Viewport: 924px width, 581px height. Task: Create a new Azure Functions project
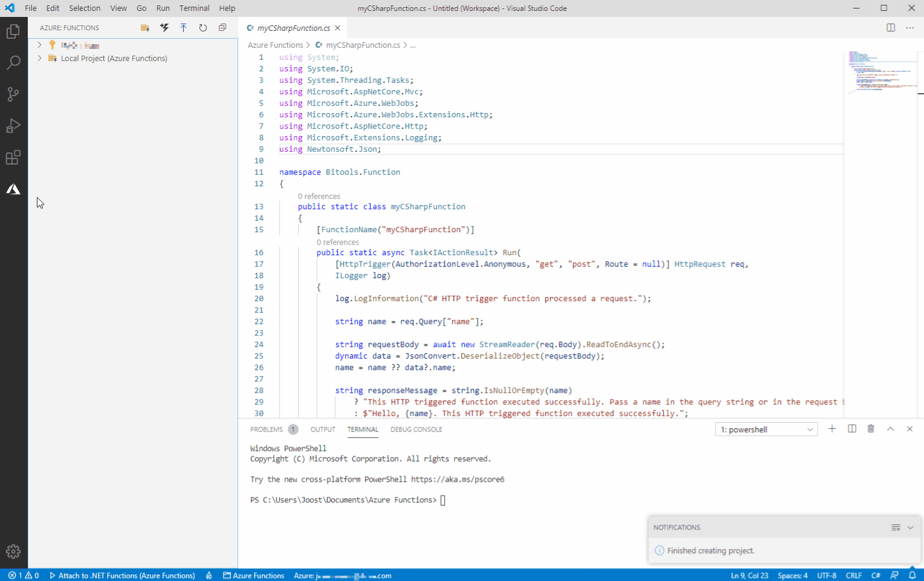(144, 27)
